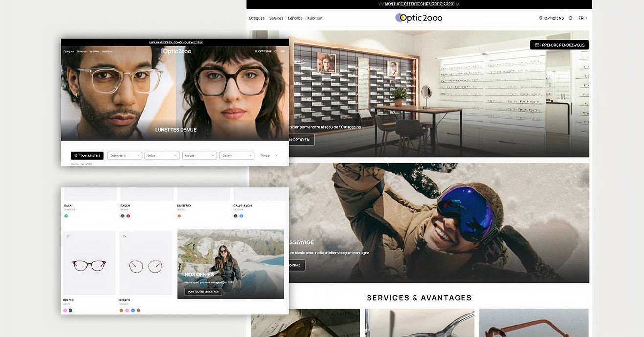Click the partly hidden OPTICIEN button on store photo
Screen dimensions: 644x337
click(301, 140)
